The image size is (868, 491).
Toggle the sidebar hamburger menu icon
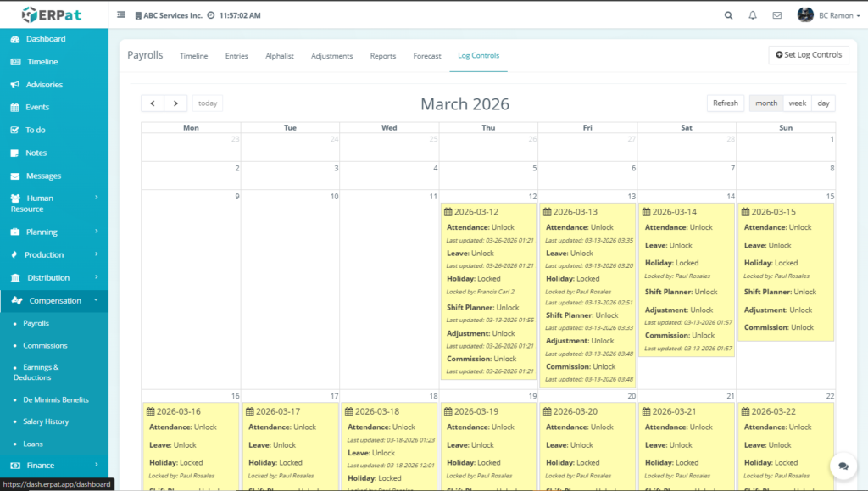point(121,15)
